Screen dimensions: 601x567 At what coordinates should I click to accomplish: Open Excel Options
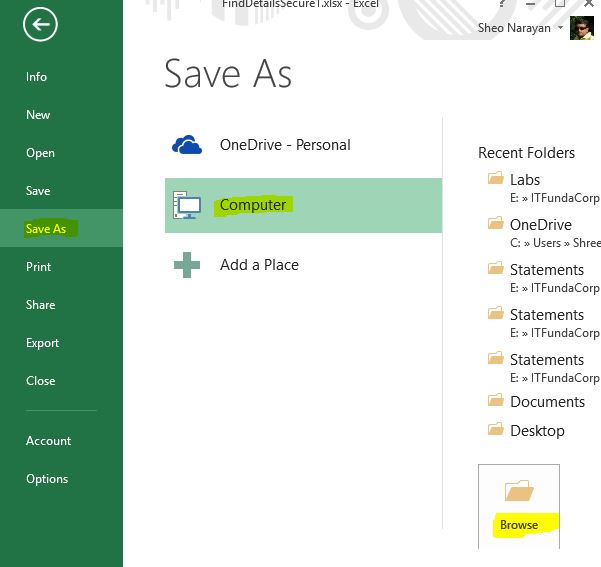tap(47, 478)
